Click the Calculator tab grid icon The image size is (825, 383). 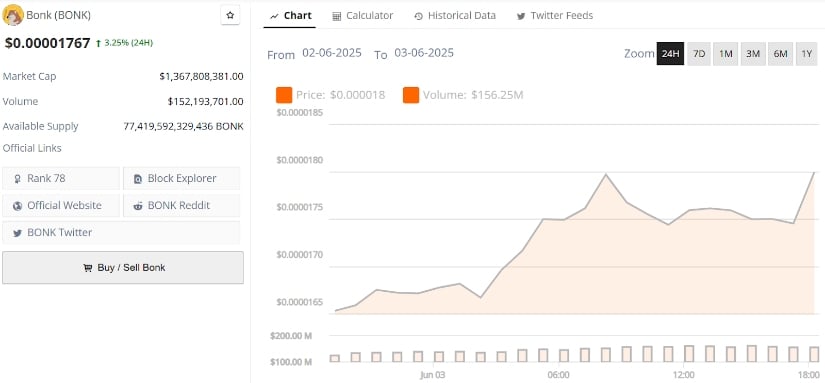click(337, 16)
